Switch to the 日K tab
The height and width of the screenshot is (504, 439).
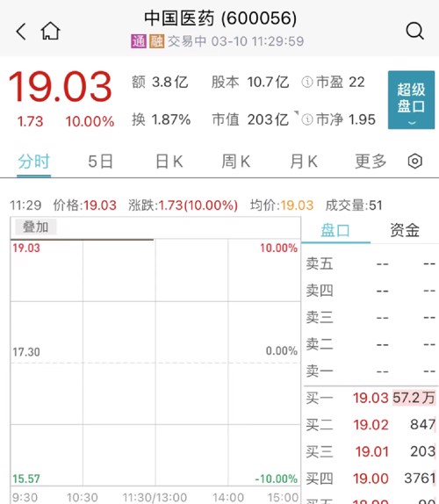169,162
